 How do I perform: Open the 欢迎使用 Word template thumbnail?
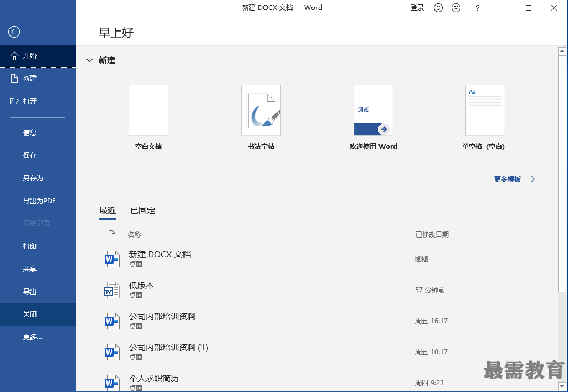click(x=373, y=110)
